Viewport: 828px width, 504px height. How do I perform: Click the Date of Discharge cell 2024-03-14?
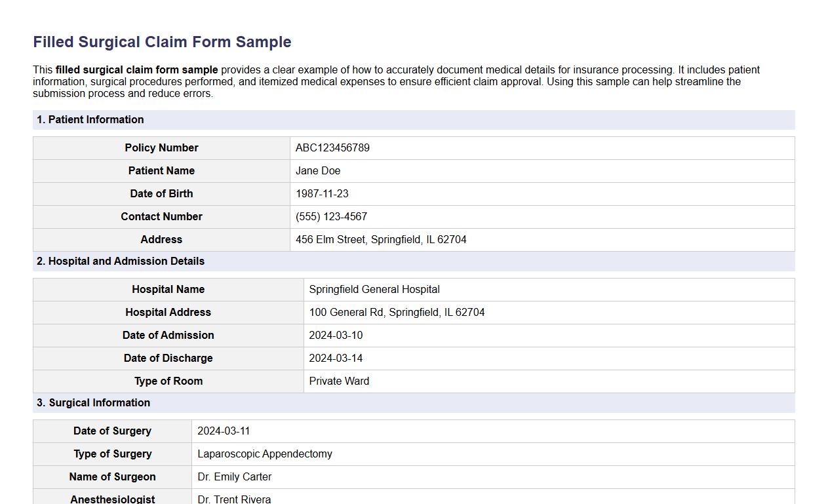click(x=336, y=358)
